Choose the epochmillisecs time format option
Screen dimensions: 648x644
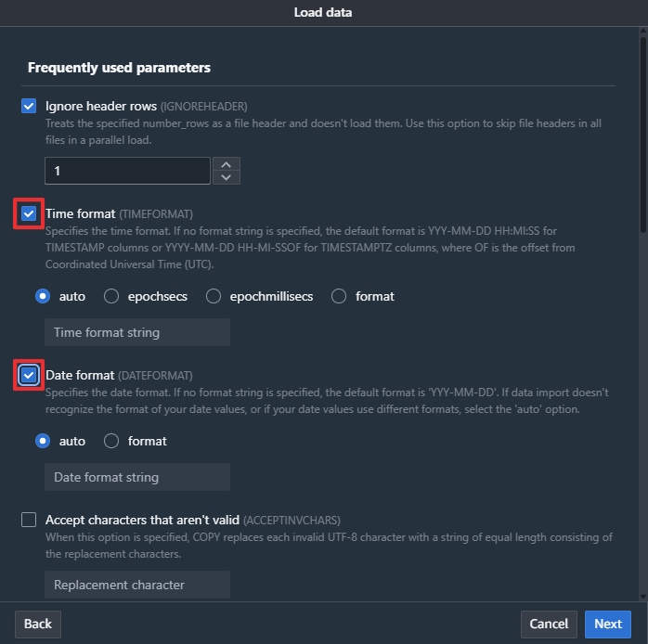coord(214,296)
